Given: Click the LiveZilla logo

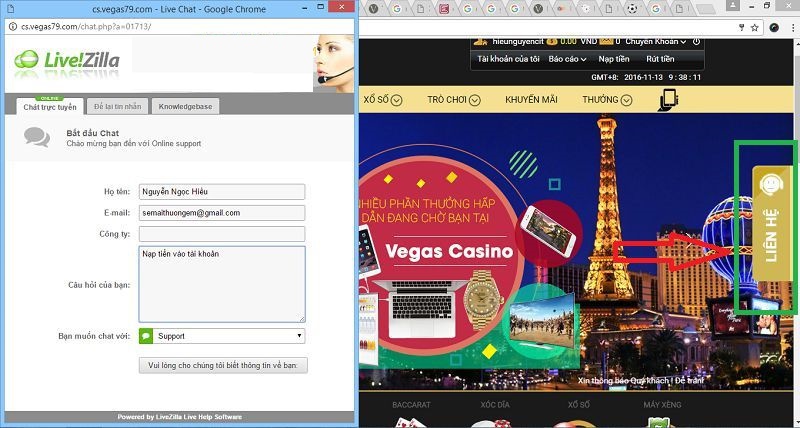Looking at the screenshot, I should [x=67, y=60].
